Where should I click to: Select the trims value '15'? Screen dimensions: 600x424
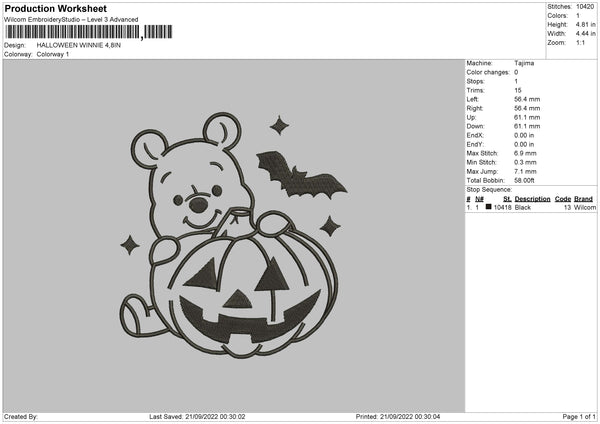pyautogui.click(x=518, y=90)
